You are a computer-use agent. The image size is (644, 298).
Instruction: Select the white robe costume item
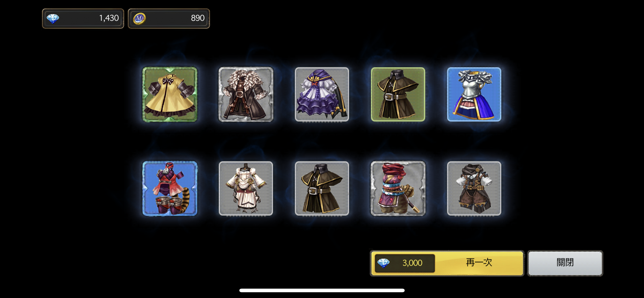[x=246, y=188]
